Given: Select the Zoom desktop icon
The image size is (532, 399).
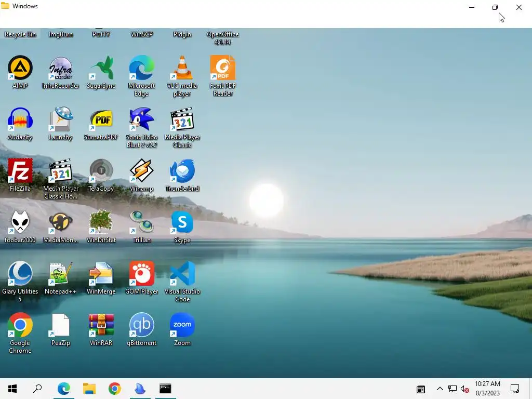Looking at the screenshot, I should (x=182, y=329).
